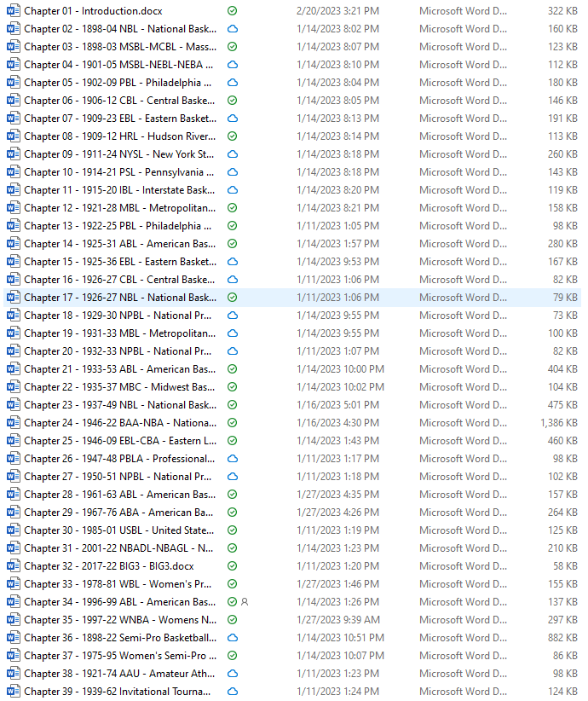This screenshot has width=588, height=701.
Task: Select file Chapter 23 - 1937-49 NBL
Action: tap(120, 404)
